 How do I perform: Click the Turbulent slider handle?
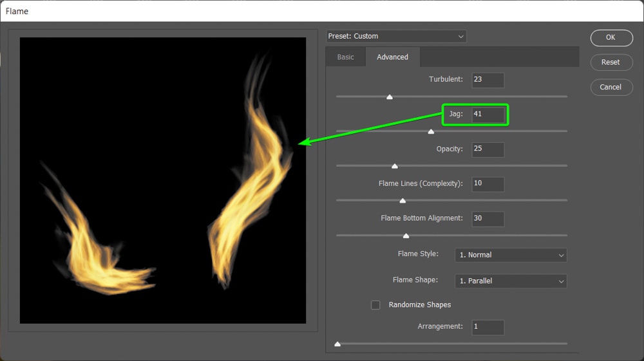390,97
